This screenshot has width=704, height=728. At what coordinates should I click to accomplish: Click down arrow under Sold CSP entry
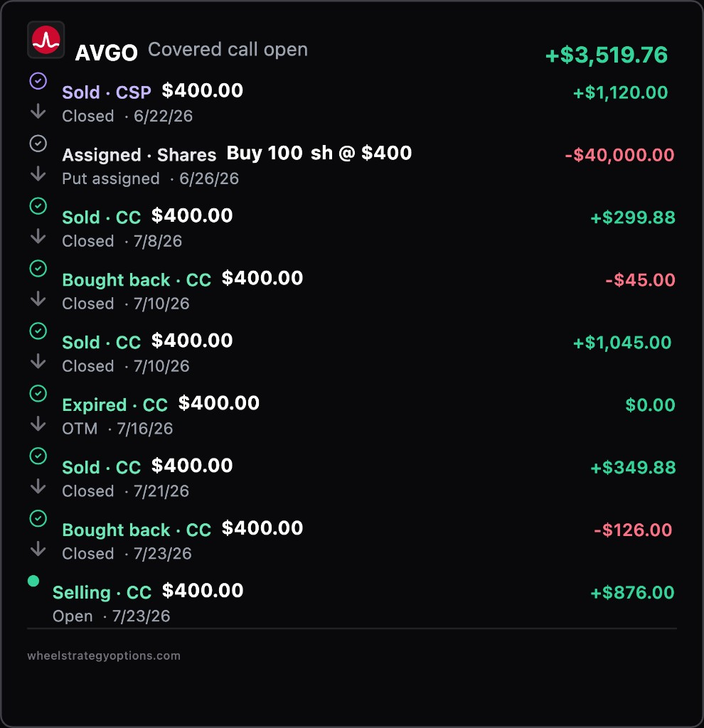click(x=38, y=112)
